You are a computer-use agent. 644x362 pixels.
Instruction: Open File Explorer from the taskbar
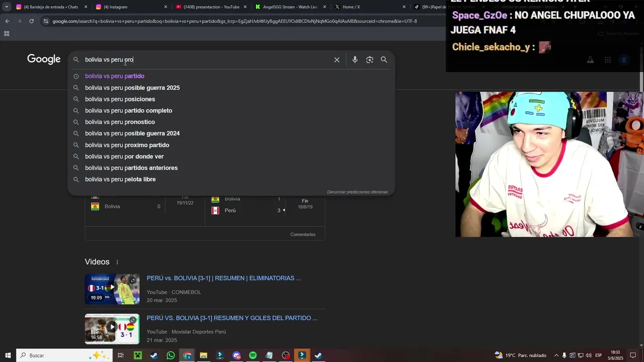pyautogui.click(x=203, y=355)
